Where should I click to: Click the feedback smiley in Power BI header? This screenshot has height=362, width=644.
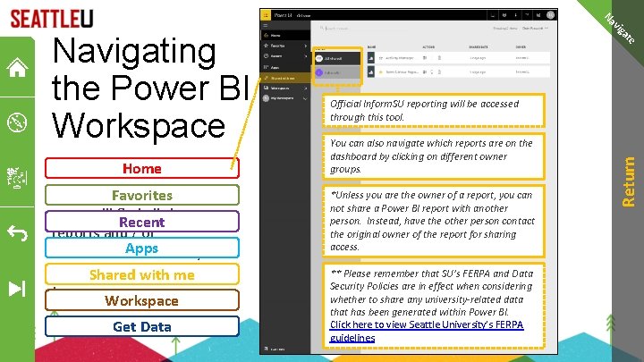(538, 15)
